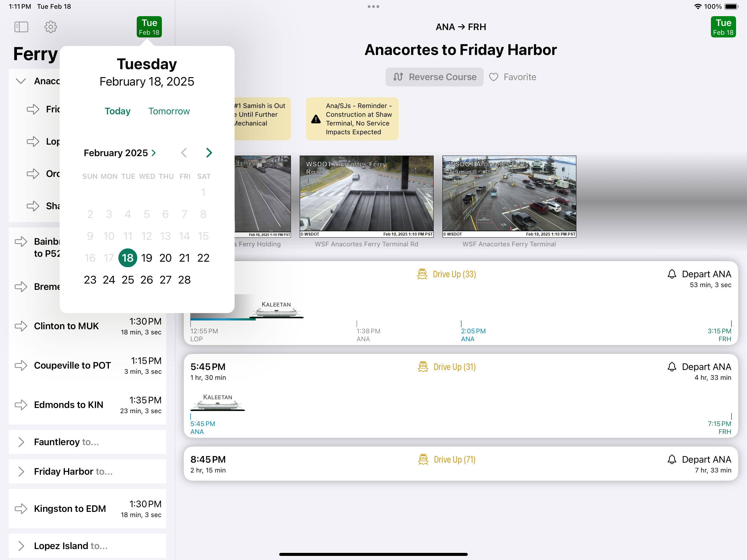Toggle the sidebar panel icon

point(21,27)
